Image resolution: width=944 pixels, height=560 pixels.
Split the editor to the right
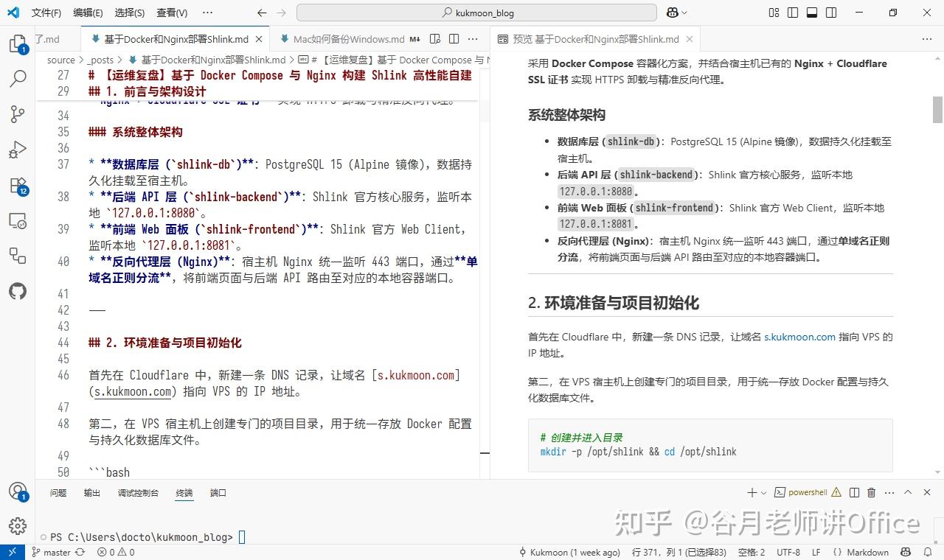pyautogui.click(x=454, y=39)
